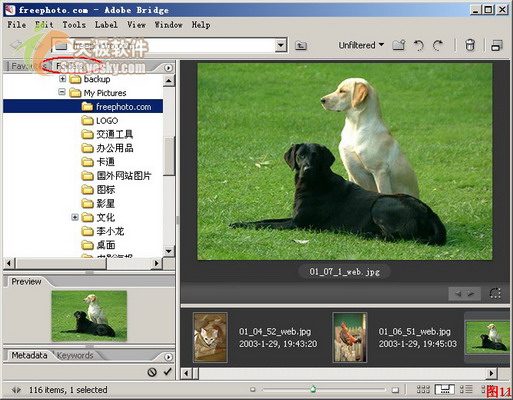
Task: Open the Edit menu
Action: click(44, 25)
